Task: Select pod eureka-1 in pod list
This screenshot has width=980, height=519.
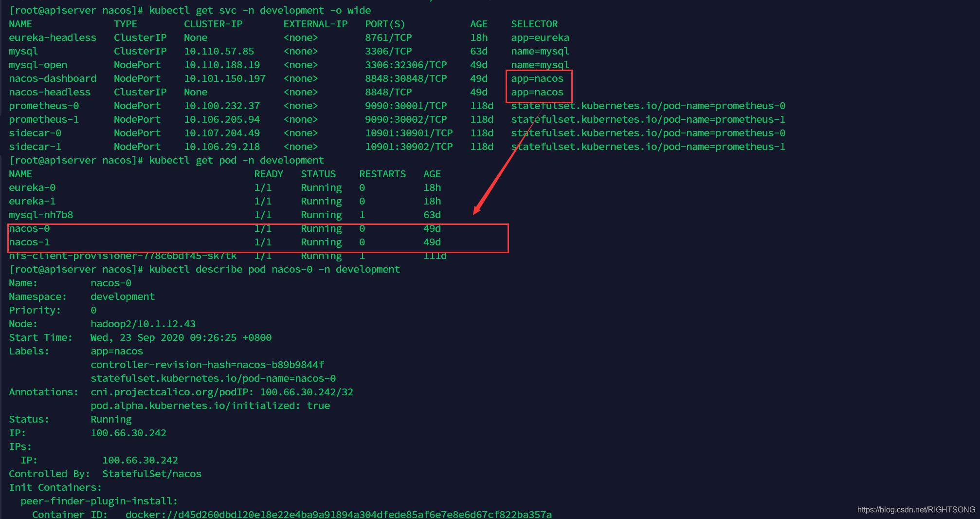Action: [32, 201]
